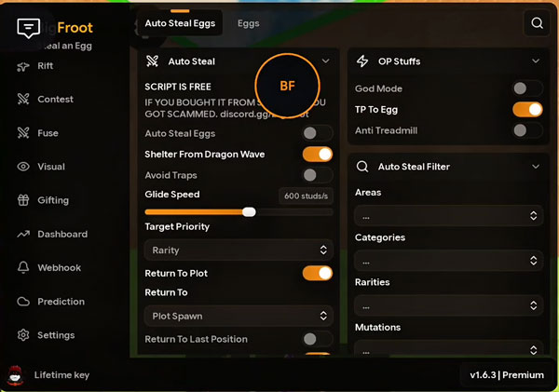Go to the Settings page
559x392 pixels.
pos(56,335)
